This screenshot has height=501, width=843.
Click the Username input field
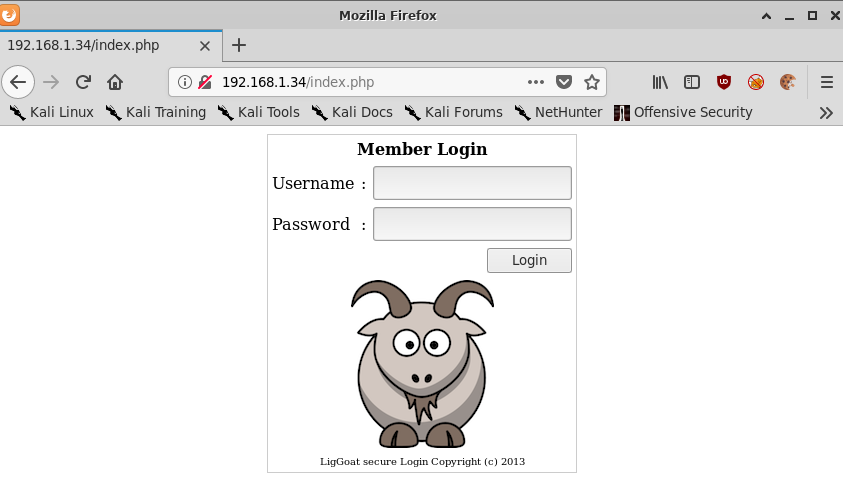[x=472, y=183]
